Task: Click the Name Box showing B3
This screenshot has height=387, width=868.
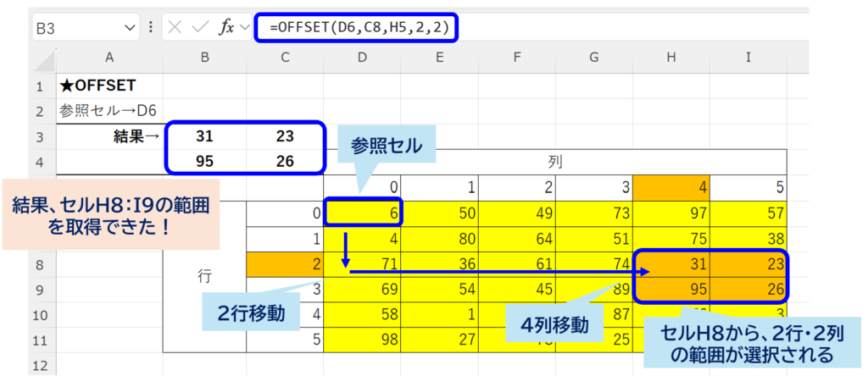Action: click(x=86, y=28)
